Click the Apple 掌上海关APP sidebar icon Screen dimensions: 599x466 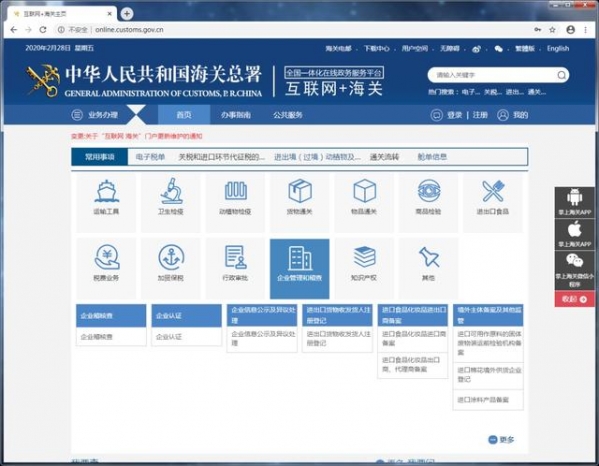575,235
